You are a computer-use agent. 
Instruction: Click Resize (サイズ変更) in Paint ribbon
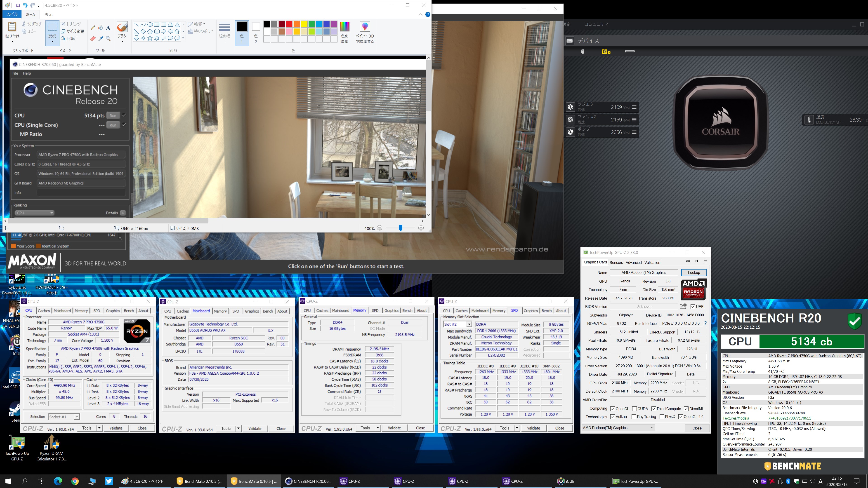(x=72, y=31)
